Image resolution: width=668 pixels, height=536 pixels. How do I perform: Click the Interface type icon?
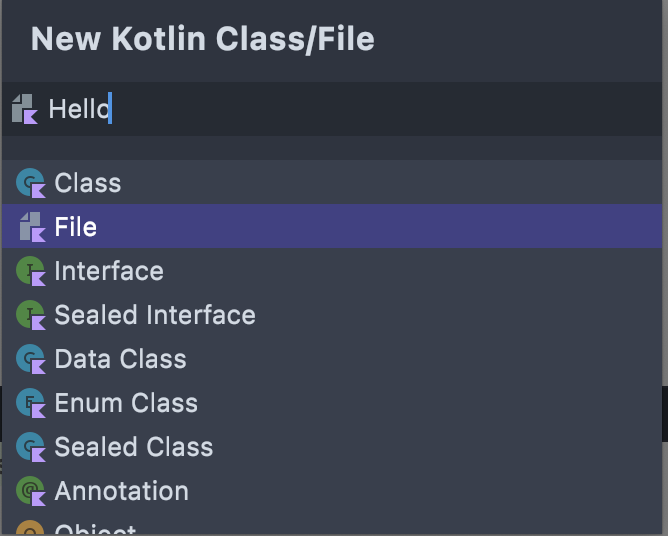tap(31, 271)
